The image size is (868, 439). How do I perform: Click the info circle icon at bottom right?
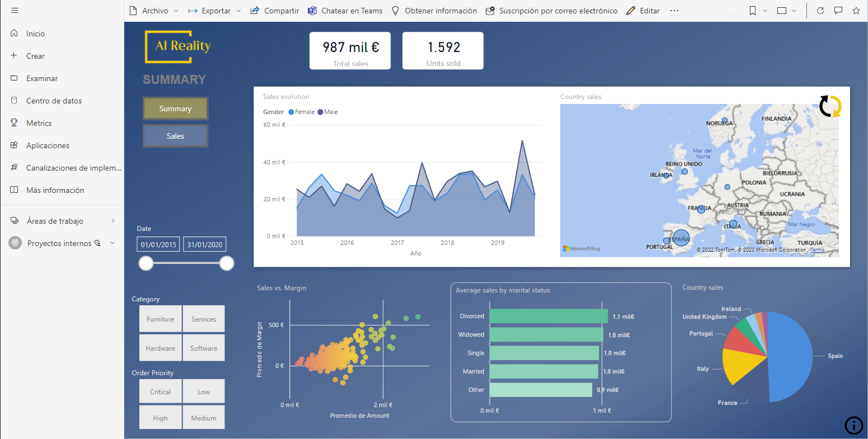pos(853,426)
